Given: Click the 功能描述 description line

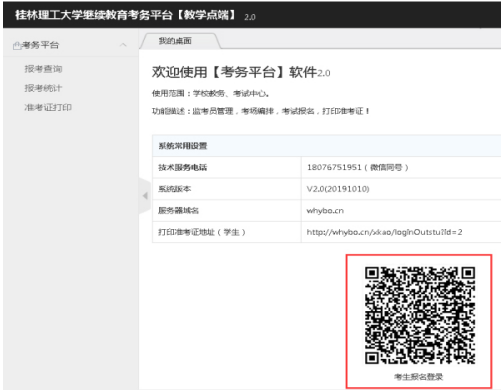Looking at the screenshot, I should (261, 111).
